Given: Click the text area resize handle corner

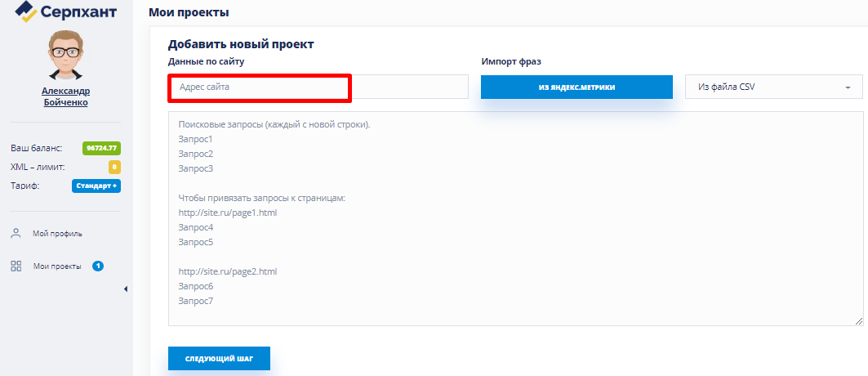Looking at the screenshot, I should pos(859,322).
